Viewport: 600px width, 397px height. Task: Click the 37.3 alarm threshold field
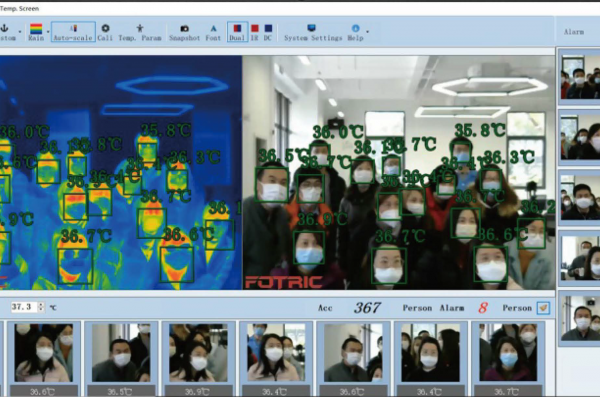(24, 307)
